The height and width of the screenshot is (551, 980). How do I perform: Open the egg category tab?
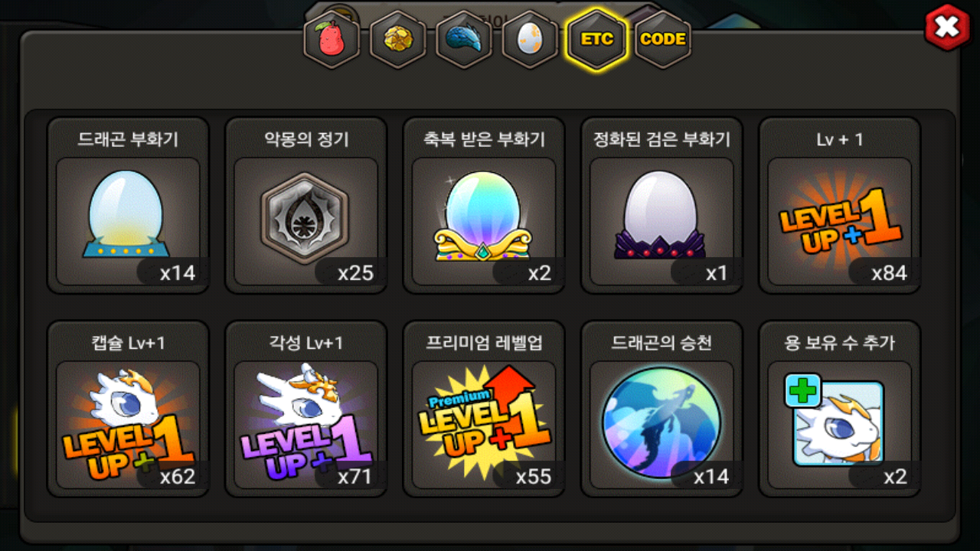[x=530, y=39]
